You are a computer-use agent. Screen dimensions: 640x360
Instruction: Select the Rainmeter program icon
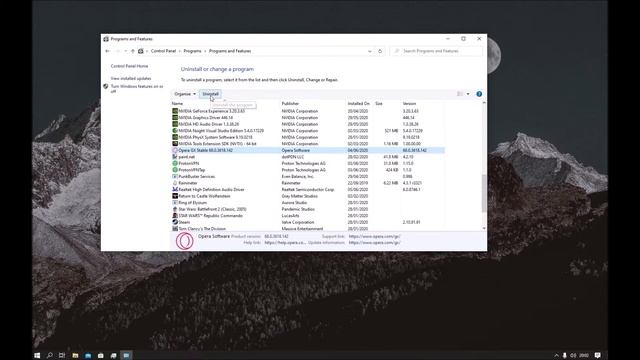tap(175, 183)
